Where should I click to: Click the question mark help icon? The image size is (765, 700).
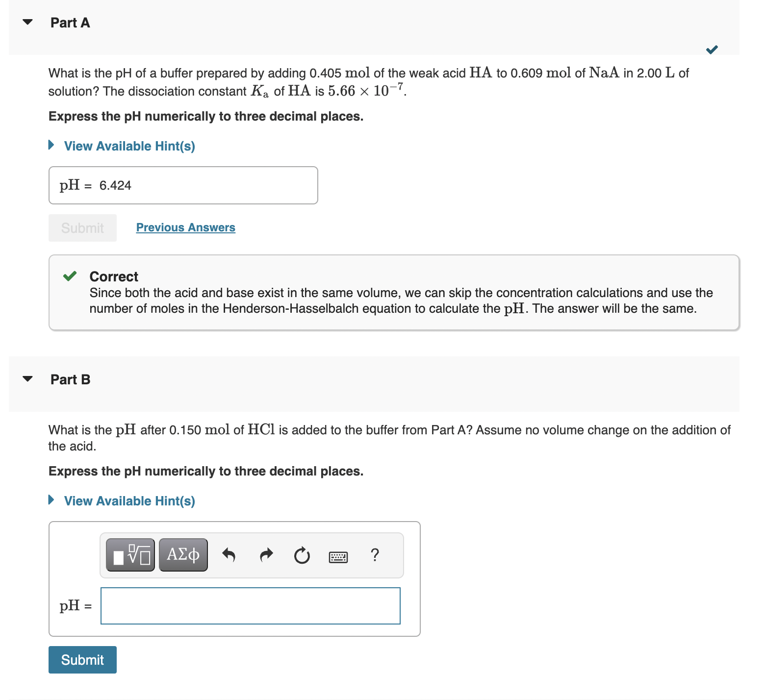tap(375, 555)
